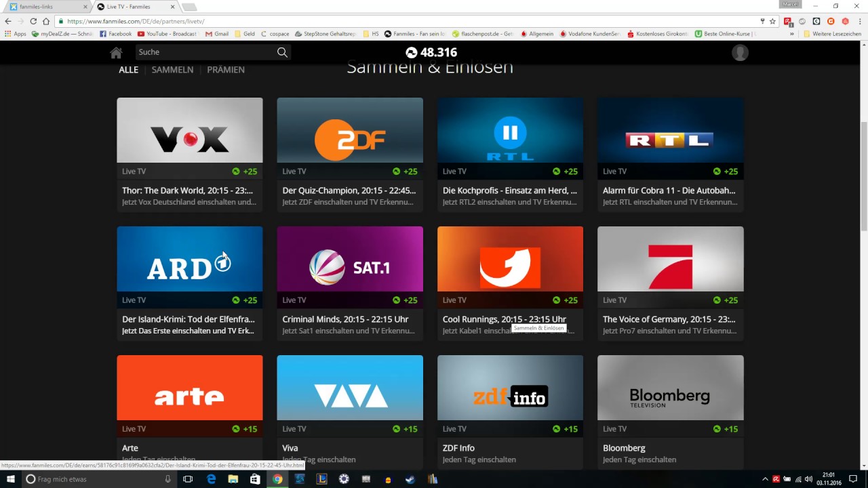Click the browser back arrow
This screenshot has width=868, height=488.
pyautogui.click(x=8, y=21)
